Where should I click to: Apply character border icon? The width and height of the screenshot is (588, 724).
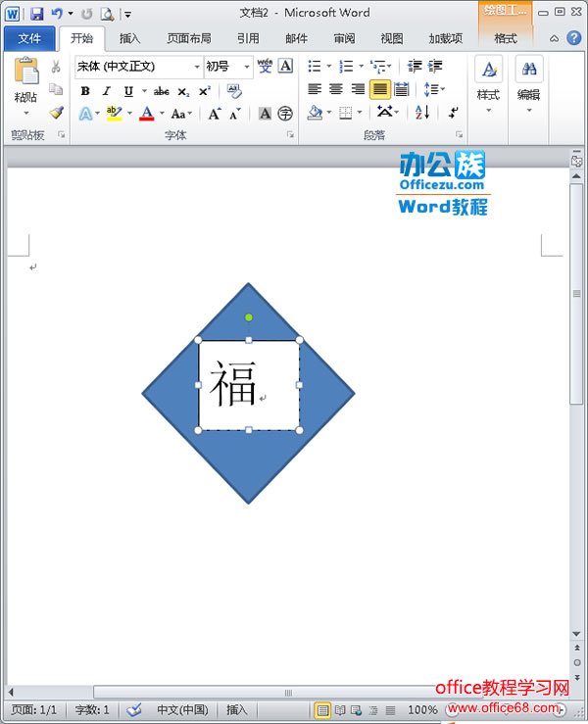[286, 66]
